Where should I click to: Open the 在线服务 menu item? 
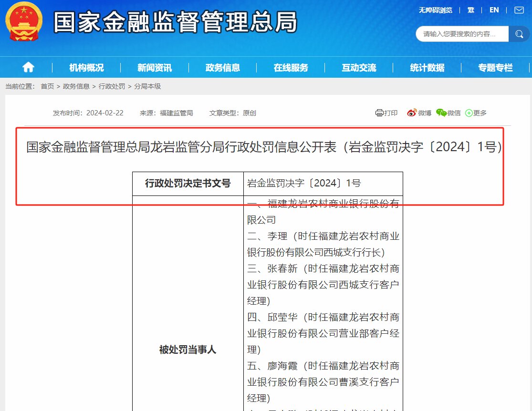click(291, 67)
